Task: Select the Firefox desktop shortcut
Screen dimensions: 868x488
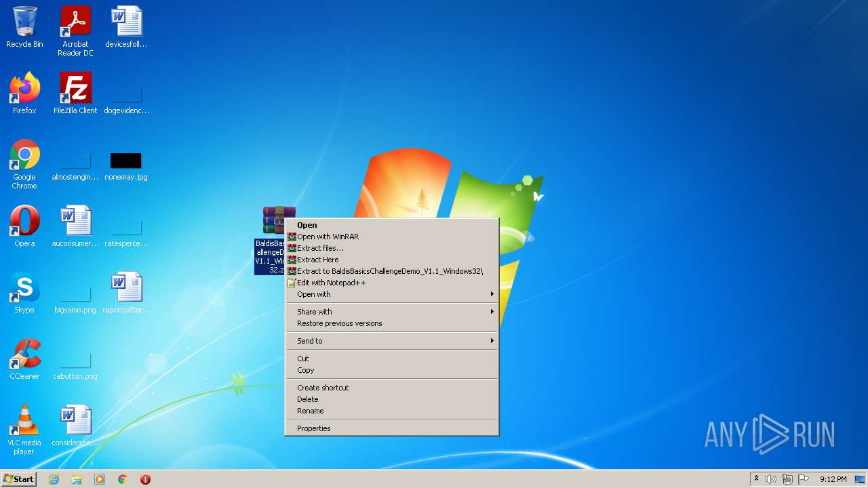Action: (x=24, y=94)
